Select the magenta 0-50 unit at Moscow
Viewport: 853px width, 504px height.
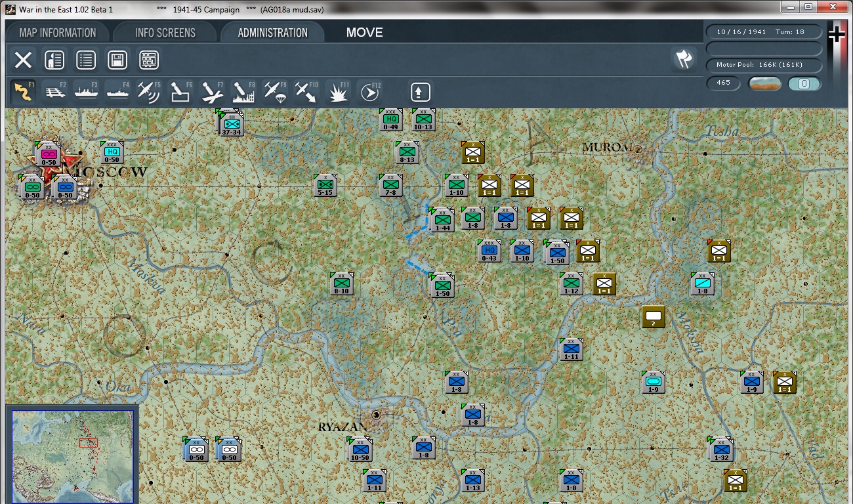(49, 154)
